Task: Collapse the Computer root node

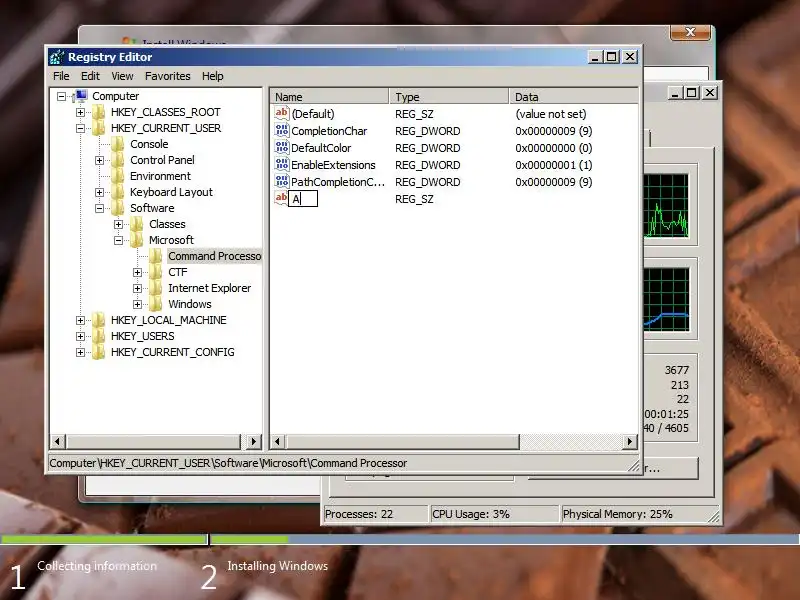Action: click(x=61, y=96)
